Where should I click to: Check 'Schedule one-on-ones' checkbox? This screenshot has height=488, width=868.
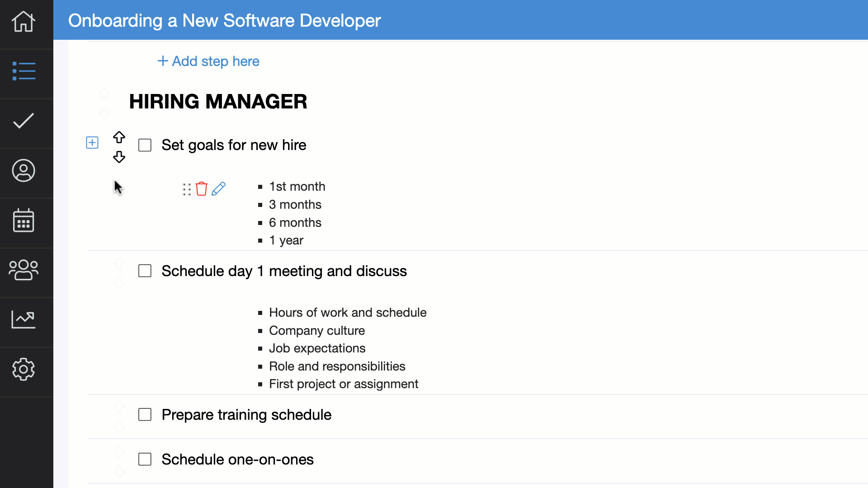(145, 459)
